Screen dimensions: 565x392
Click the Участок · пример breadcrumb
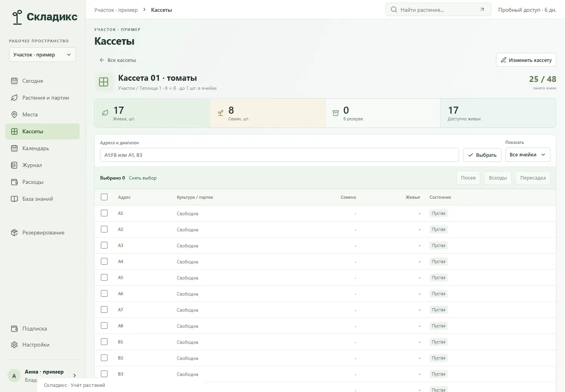click(x=116, y=10)
